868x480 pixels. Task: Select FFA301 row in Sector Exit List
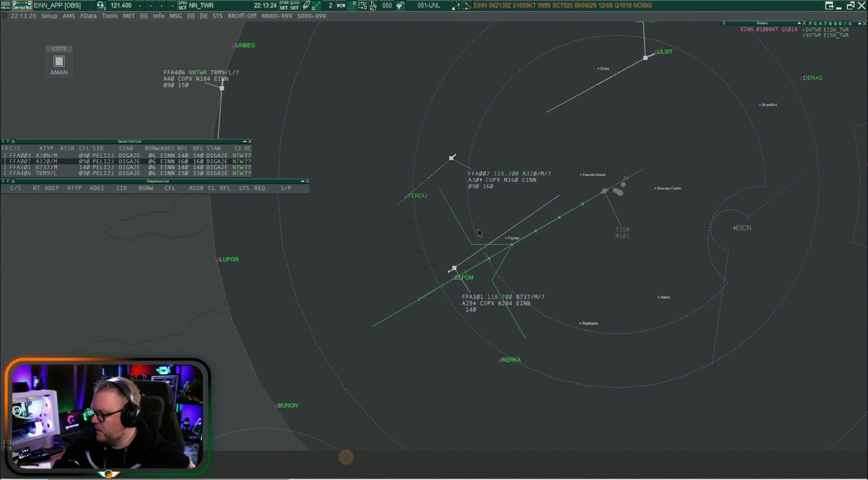tap(127, 167)
